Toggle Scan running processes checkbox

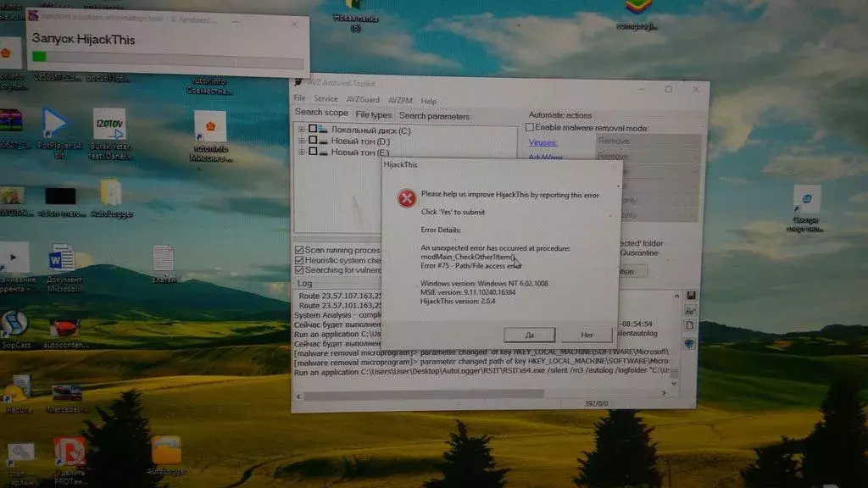pos(299,250)
